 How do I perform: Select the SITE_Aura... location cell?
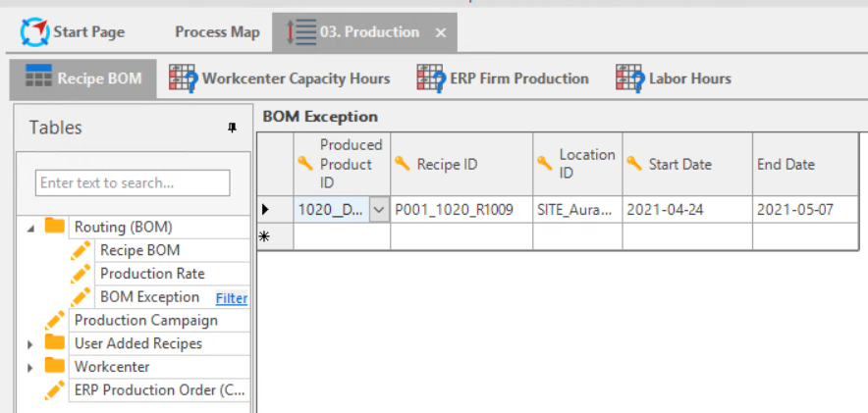point(577,210)
